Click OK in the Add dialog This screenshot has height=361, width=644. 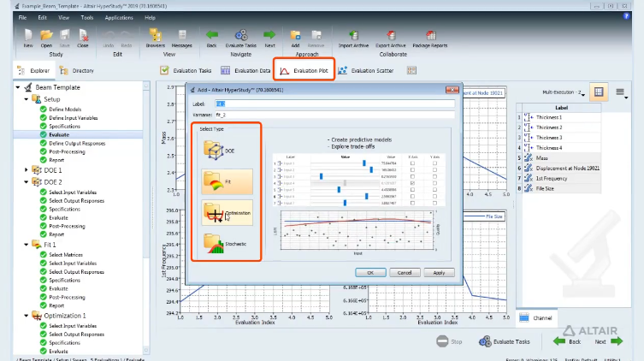tap(370, 272)
